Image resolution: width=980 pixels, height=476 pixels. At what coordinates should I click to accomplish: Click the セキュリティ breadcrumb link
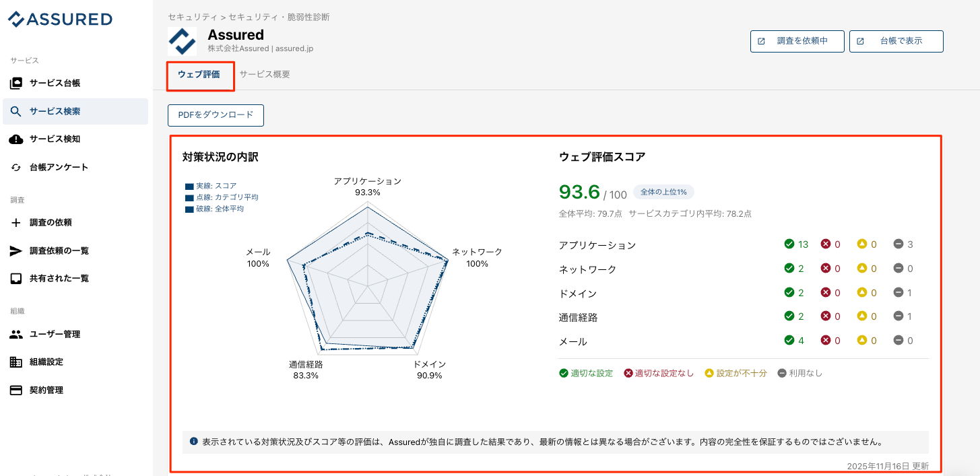(x=192, y=17)
